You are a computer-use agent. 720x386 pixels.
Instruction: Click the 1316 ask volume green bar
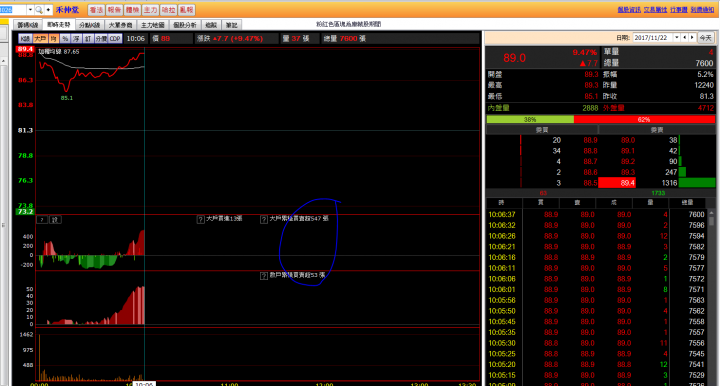pyautogui.click(x=697, y=183)
